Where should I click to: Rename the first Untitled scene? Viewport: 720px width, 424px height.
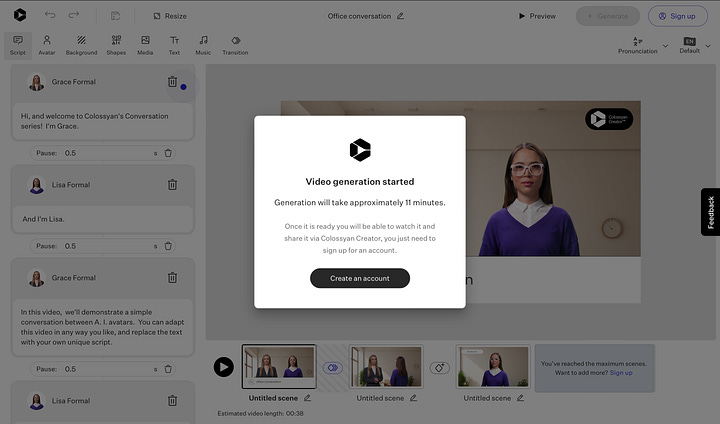coord(307,398)
